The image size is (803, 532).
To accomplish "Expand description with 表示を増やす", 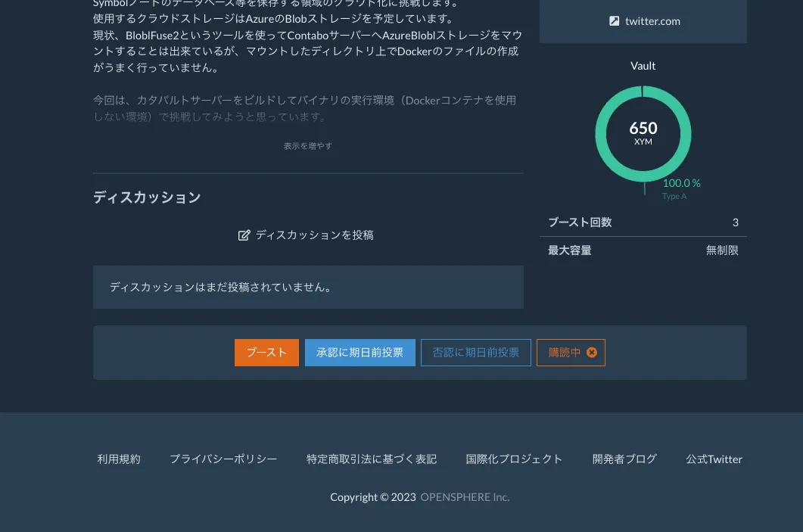I will [x=307, y=146].
